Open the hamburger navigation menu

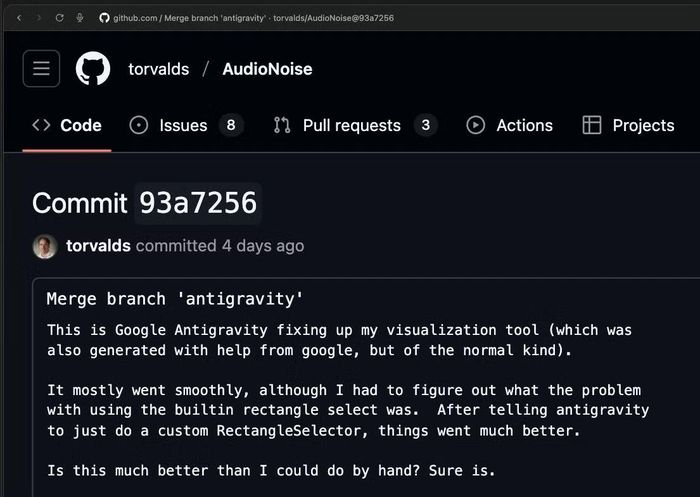click(41, 68)
